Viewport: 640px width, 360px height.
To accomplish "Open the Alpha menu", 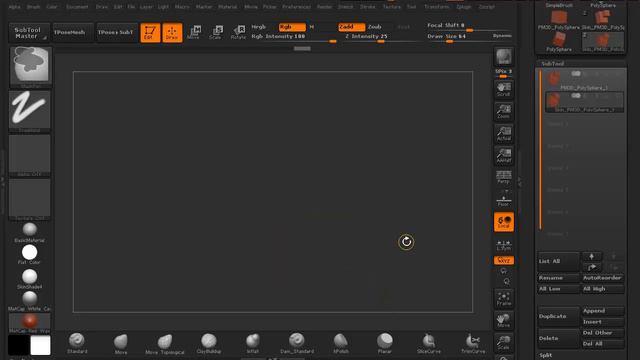I will click(x=14, y=7).
